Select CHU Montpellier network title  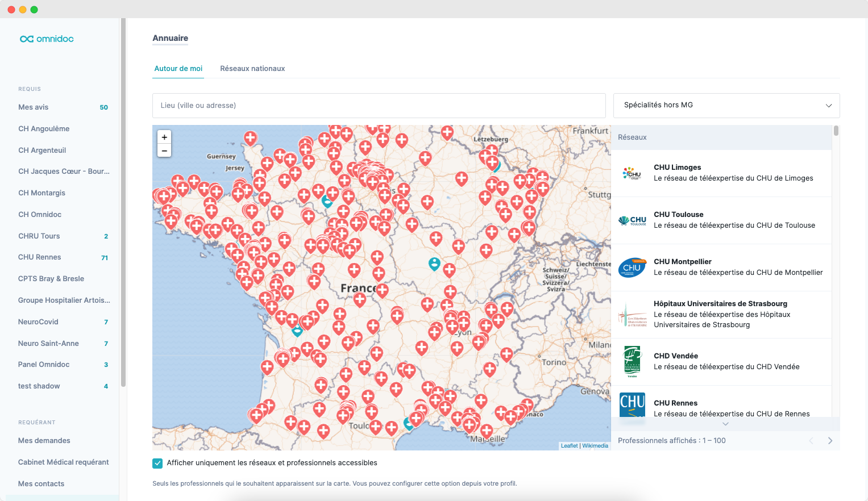tap(683, 262)
